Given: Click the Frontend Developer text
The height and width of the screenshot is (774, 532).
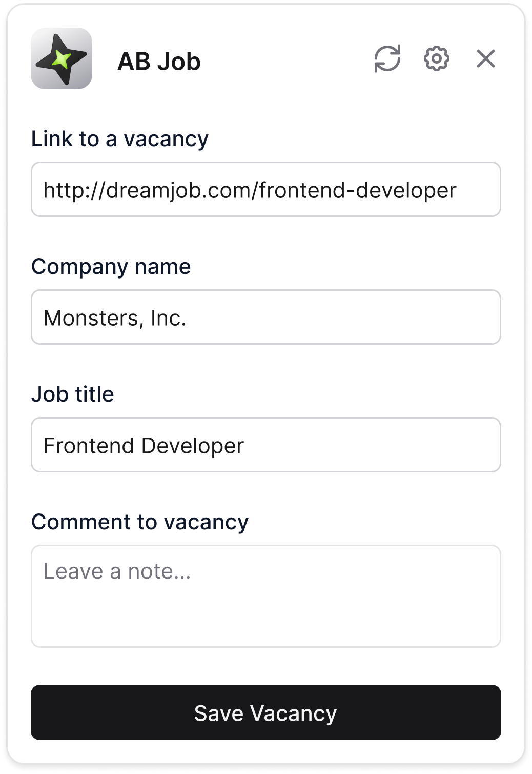Looking at the screenshot, I should pyautogui.click(x=144, y=446).
